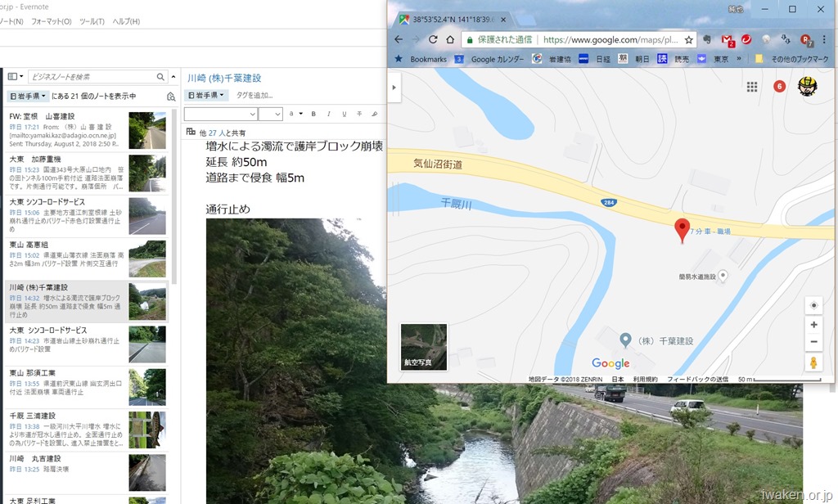Open the 大東 加藤重機 note

tap(87, 173)
